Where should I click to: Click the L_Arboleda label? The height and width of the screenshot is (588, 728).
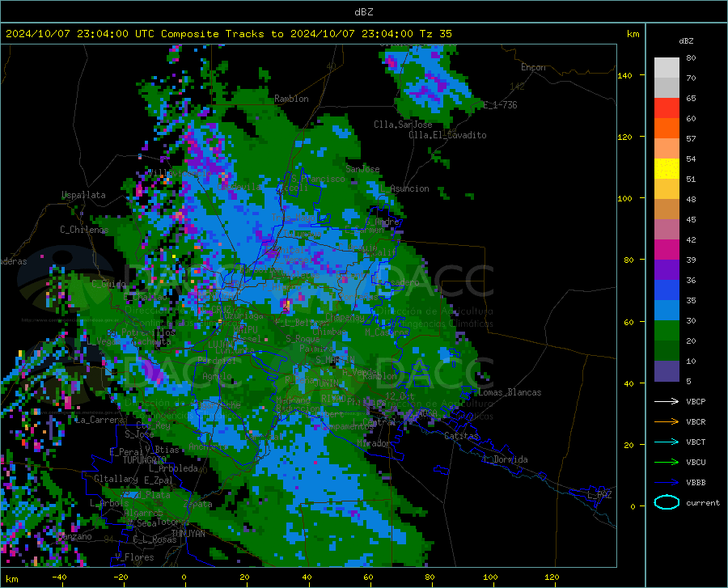pos(173,469)
